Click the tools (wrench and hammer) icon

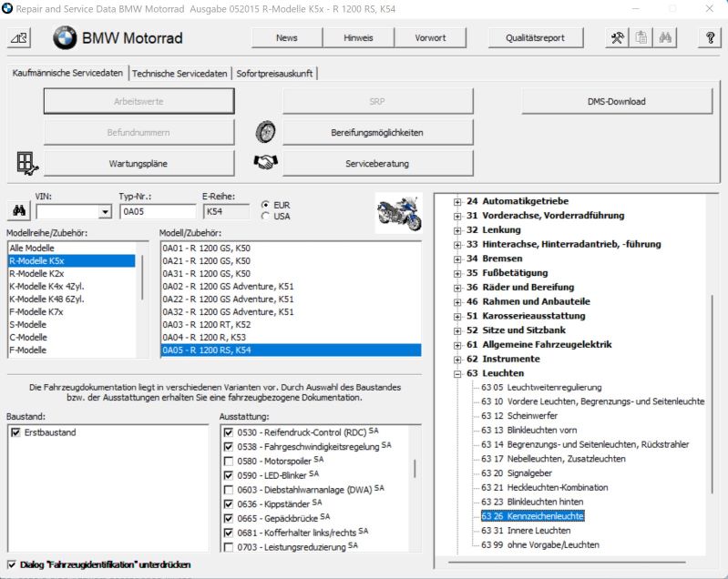pos(617,38)
